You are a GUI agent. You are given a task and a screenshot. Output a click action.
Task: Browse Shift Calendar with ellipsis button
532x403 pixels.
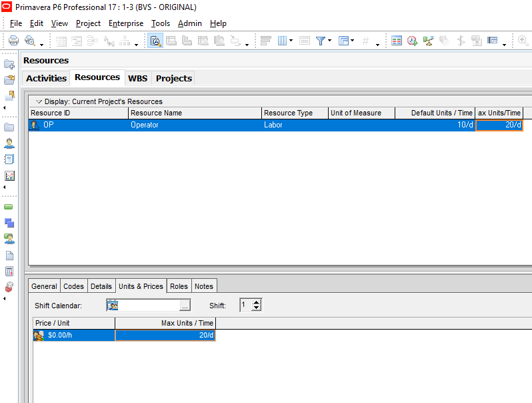click(185, 306)
